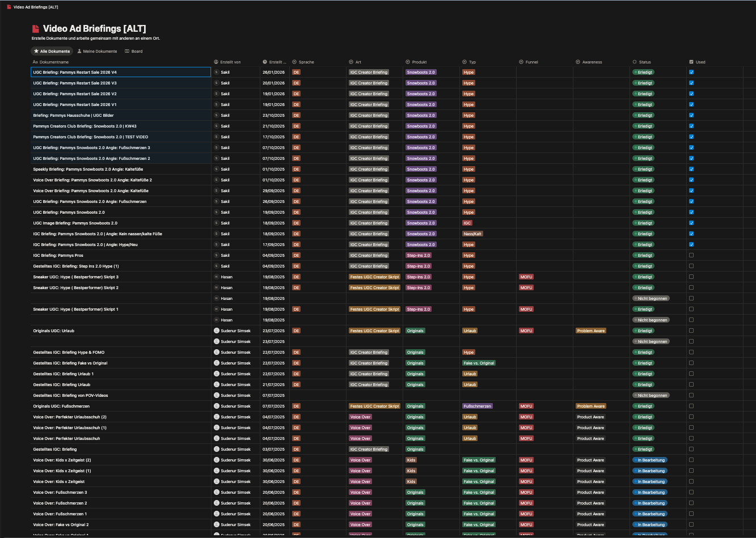
Task: Click the Aa icon in Dokumentname column header
Action: (x=35, y=62)
